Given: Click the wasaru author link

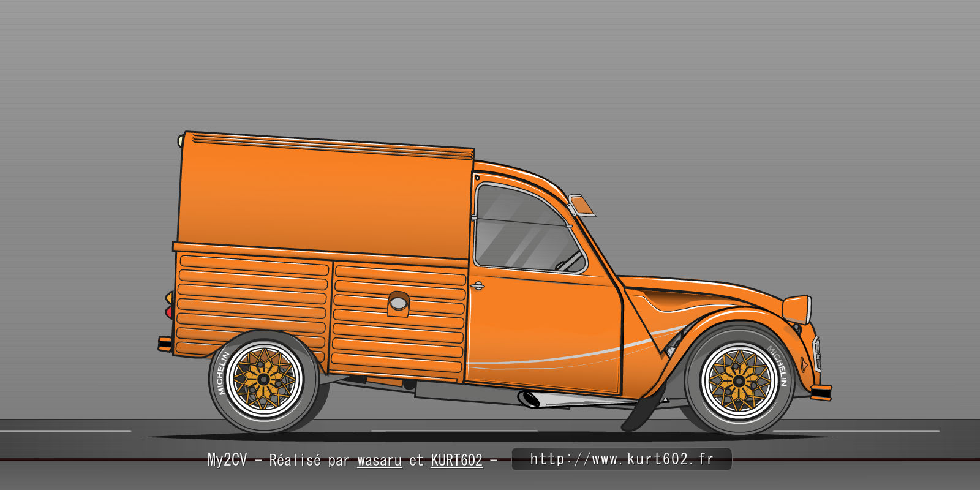Looking at the screenshot, I should [x=379, y=460].
